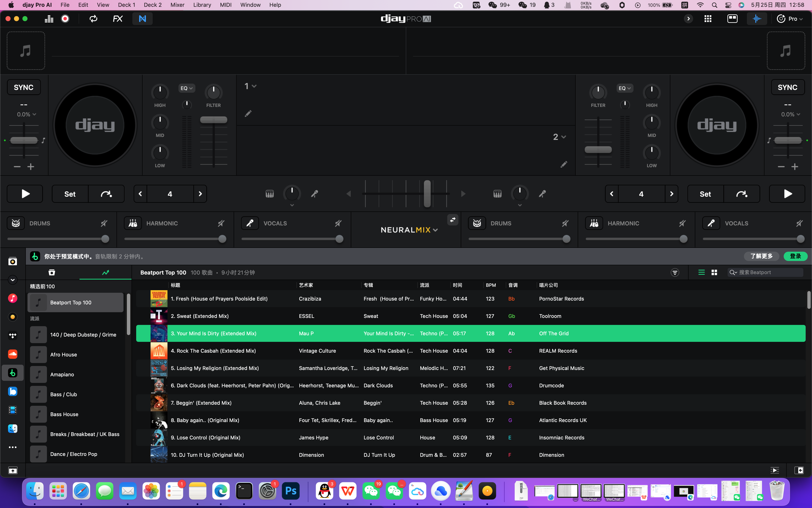This screenshot has width=812, height=508.
Task: Select deck 2 VOCALS stem icon
Action: coord(711,224)
